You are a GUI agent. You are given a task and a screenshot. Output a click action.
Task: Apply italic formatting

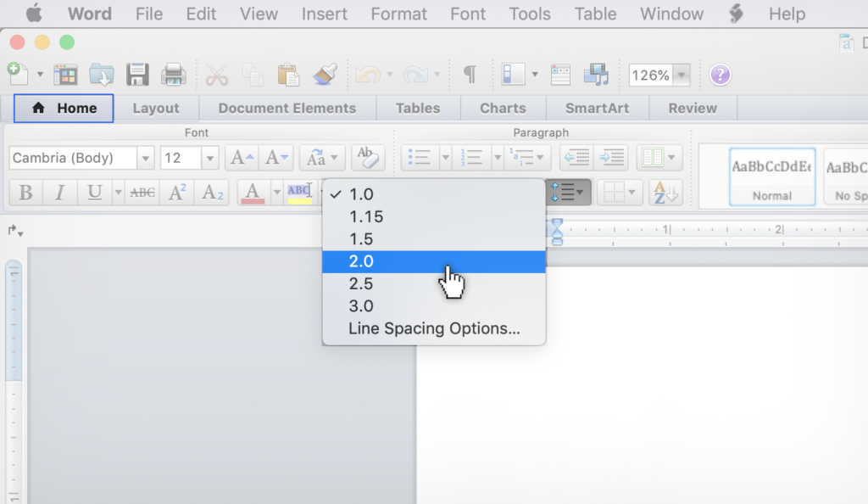click(x=58, y=192)
